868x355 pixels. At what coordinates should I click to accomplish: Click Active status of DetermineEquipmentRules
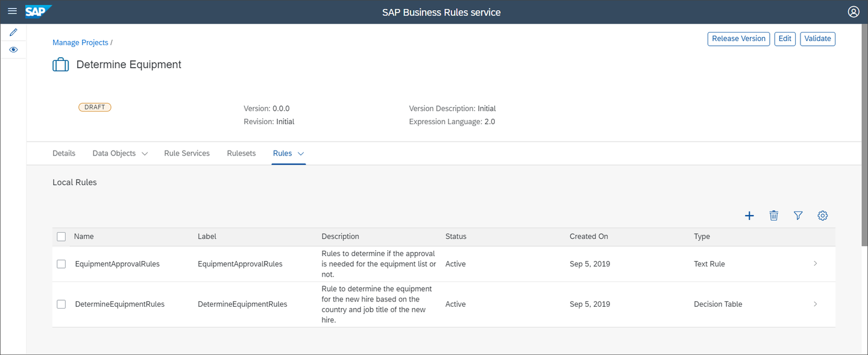[456, 304]
